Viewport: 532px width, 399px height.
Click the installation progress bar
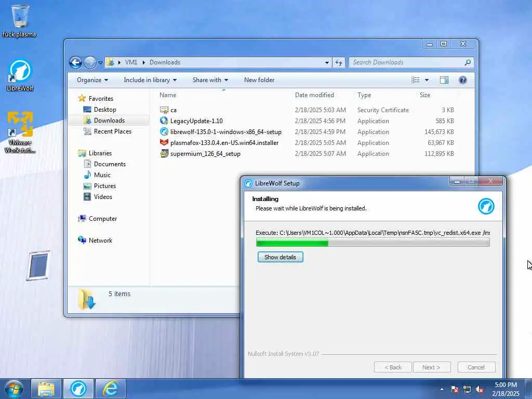coord(373,242)
